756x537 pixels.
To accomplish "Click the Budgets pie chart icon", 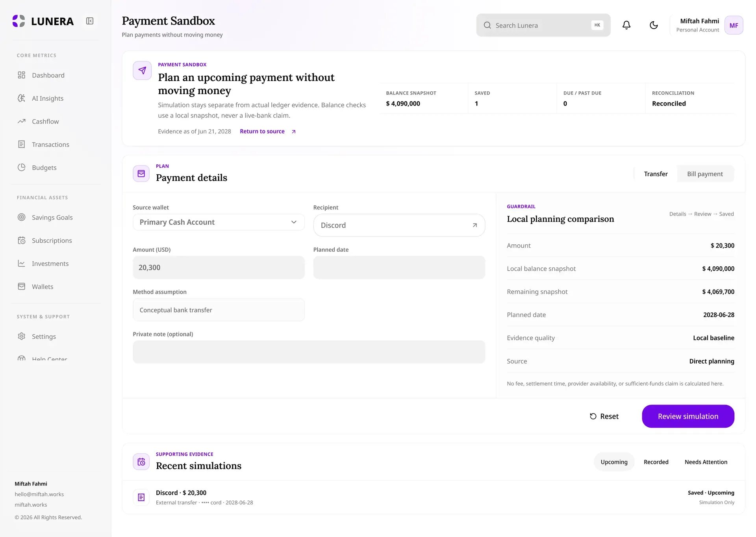I will (x=22, y=167).
